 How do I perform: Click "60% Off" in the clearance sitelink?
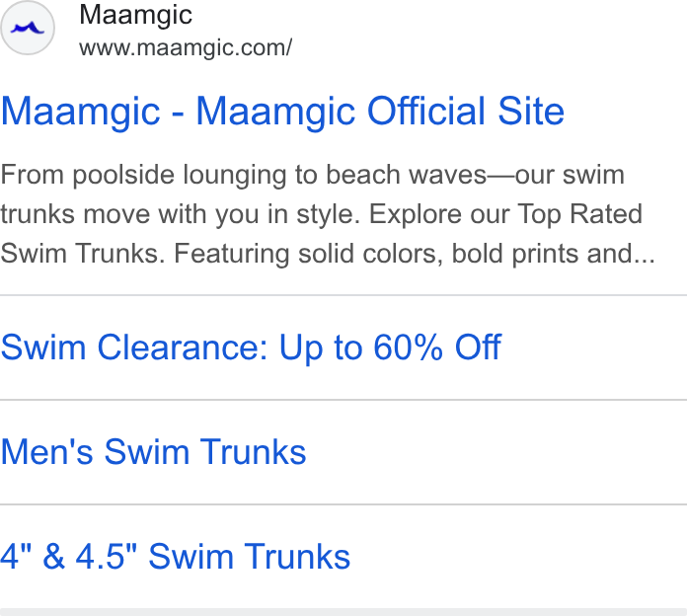pos(437,347)
